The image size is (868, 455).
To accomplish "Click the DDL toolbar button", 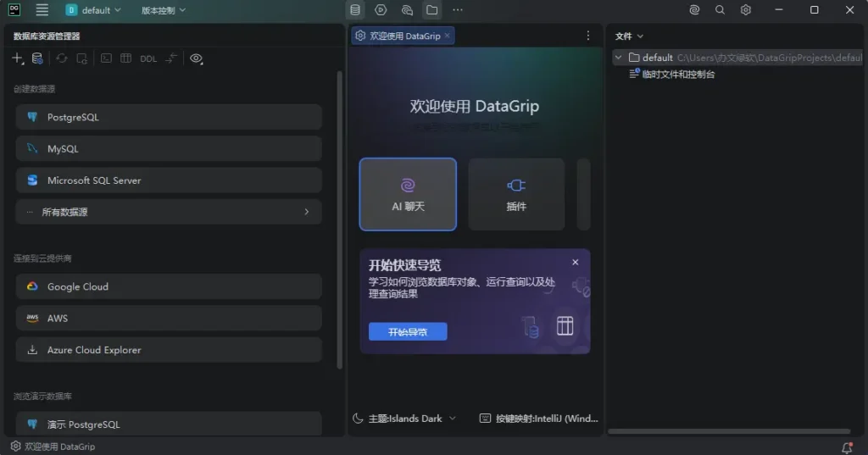I will click(x=147, y=58).
